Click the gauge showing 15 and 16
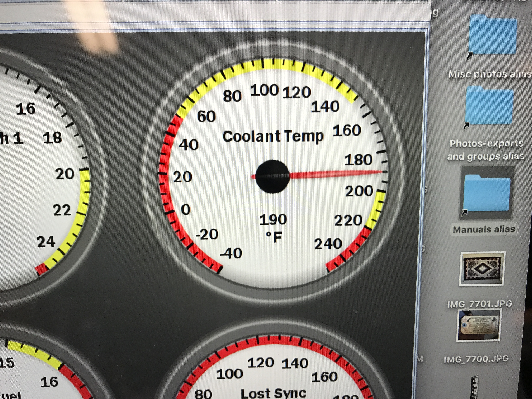Viewport: 532px width, 399px height. [x=36, y=375]
